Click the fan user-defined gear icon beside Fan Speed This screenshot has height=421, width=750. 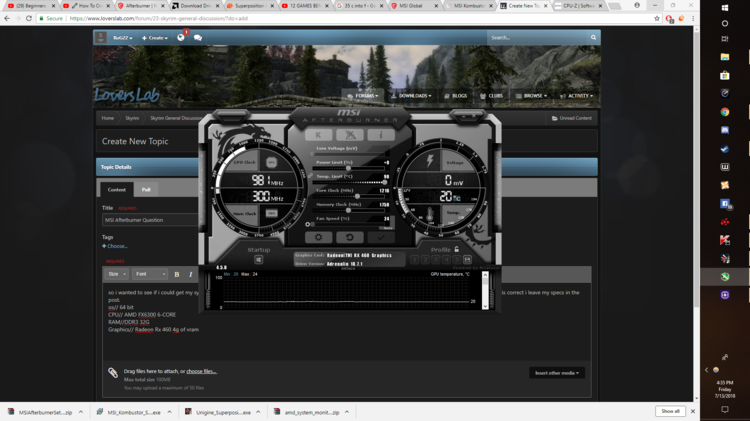(308, 224)
